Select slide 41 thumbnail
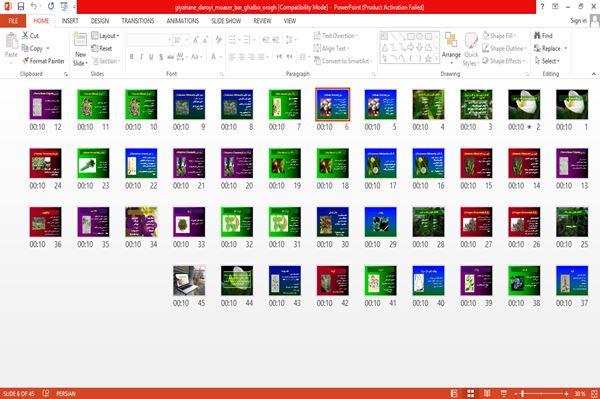Screen dimensions: 600x399 [x=380, y=281]
